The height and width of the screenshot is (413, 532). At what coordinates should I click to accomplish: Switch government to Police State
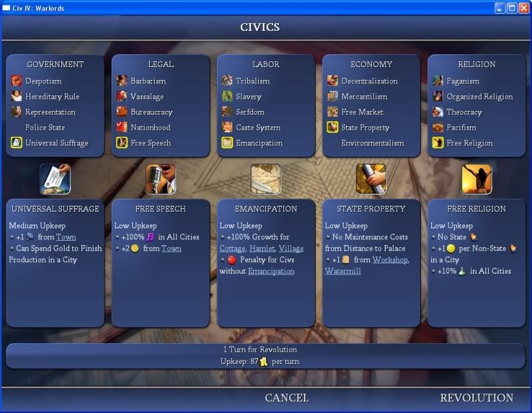pyautogui.click(x=45, y=128)
